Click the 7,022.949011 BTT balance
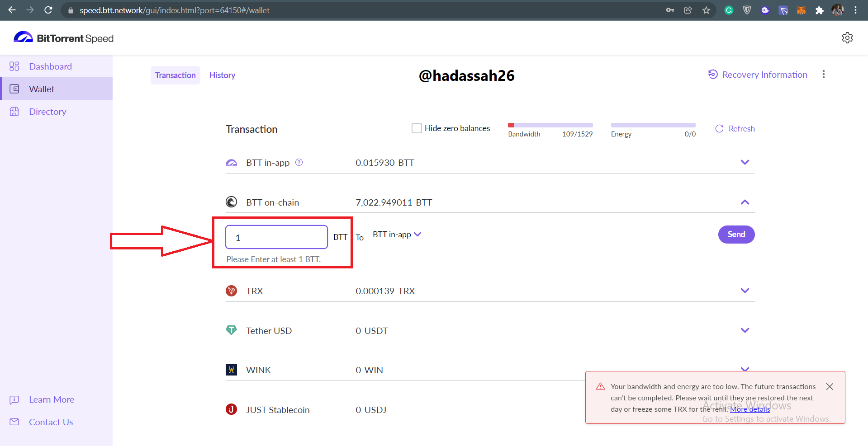868x446 pixels. click(x=394, y=202)
